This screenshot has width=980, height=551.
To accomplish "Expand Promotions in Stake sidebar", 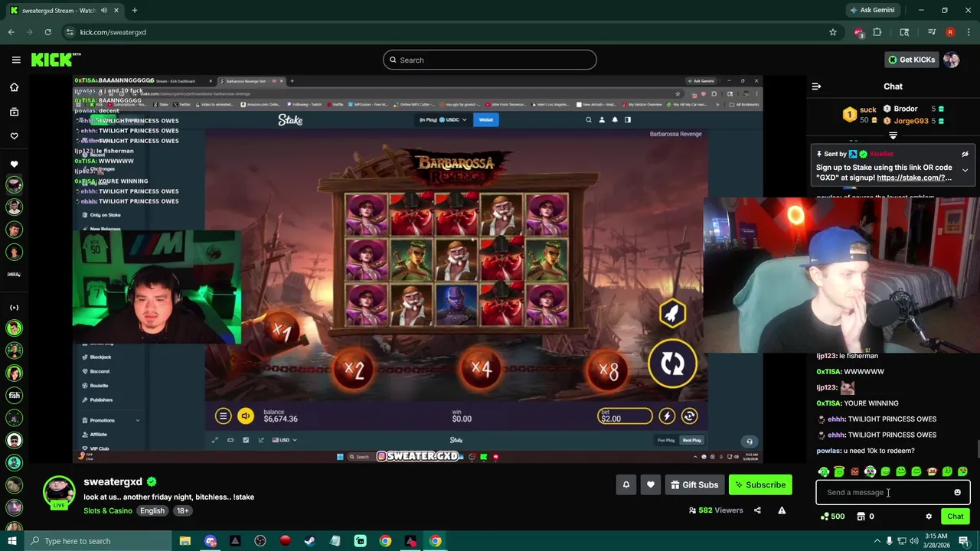I will click(x=111, y=420).
